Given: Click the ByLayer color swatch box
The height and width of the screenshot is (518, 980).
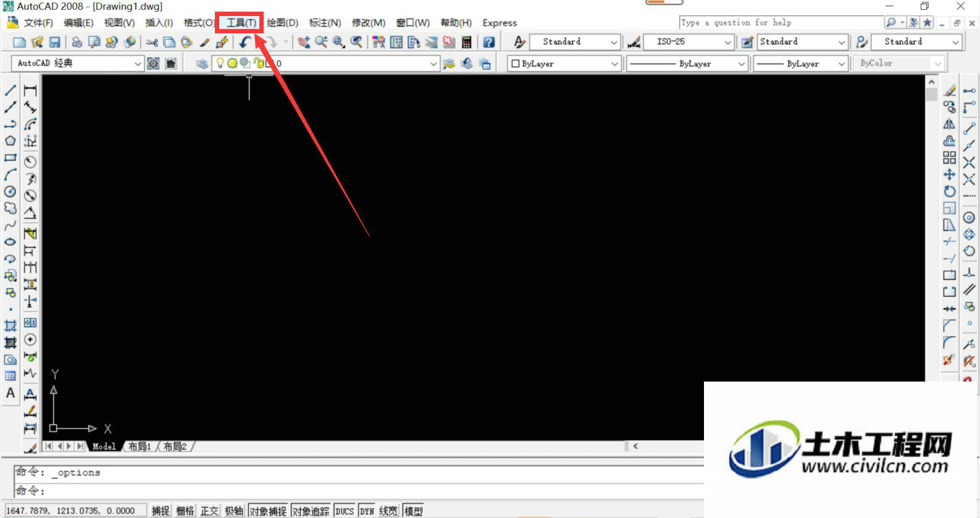Looking at the screenshot, I should (x=516, y=64).
